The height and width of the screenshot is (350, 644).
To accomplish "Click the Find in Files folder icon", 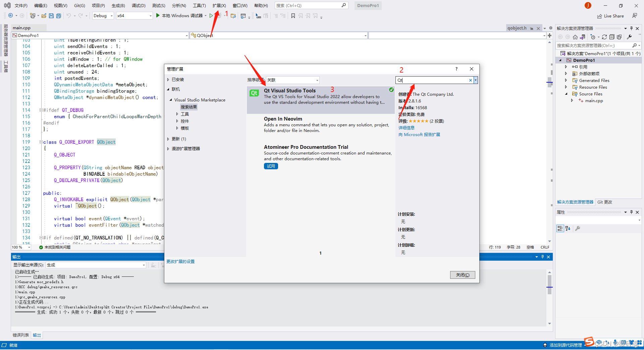I will (233, 16).
